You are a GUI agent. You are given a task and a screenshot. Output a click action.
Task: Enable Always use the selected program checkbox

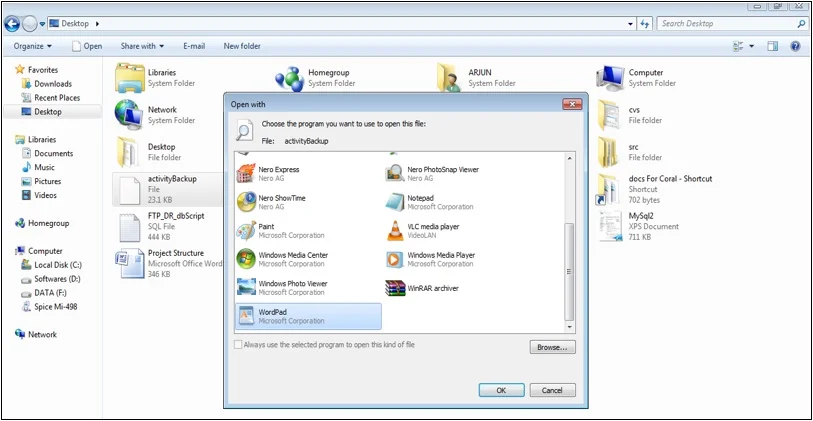click(238, 345)
